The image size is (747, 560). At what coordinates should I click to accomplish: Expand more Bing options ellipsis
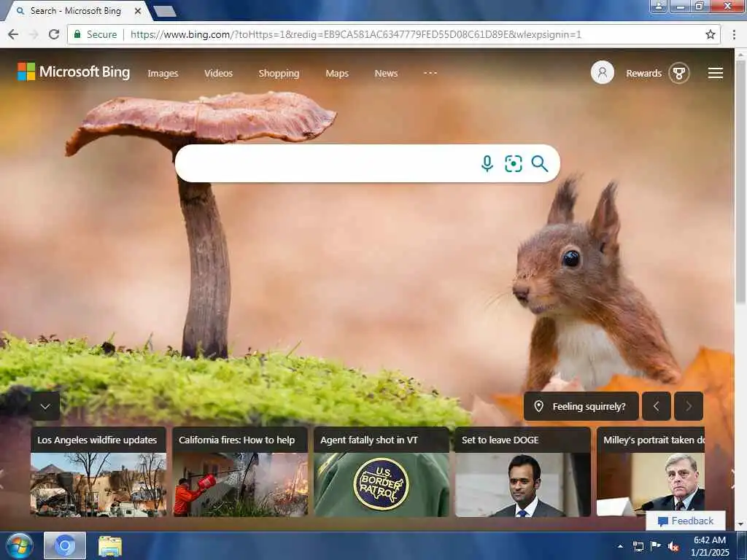click(430, 73)
